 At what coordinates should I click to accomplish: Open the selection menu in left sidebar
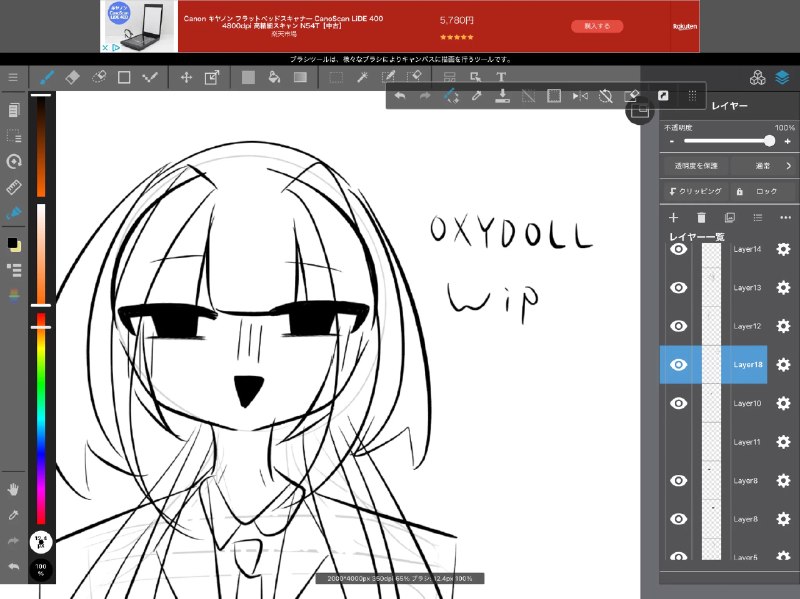(14, 136)
